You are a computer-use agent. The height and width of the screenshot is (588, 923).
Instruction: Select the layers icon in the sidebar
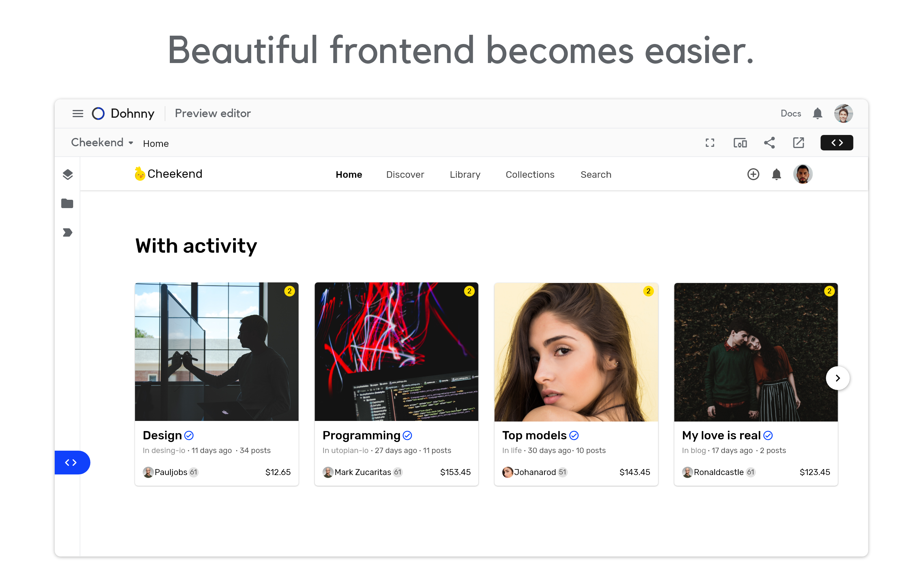coord(68,174)
